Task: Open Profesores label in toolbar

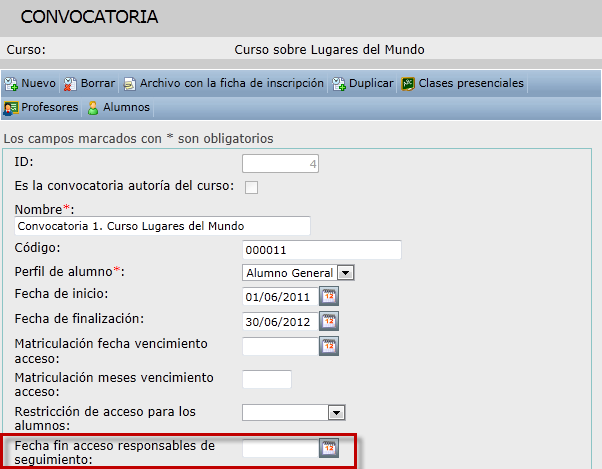Action: click(50, 107)
